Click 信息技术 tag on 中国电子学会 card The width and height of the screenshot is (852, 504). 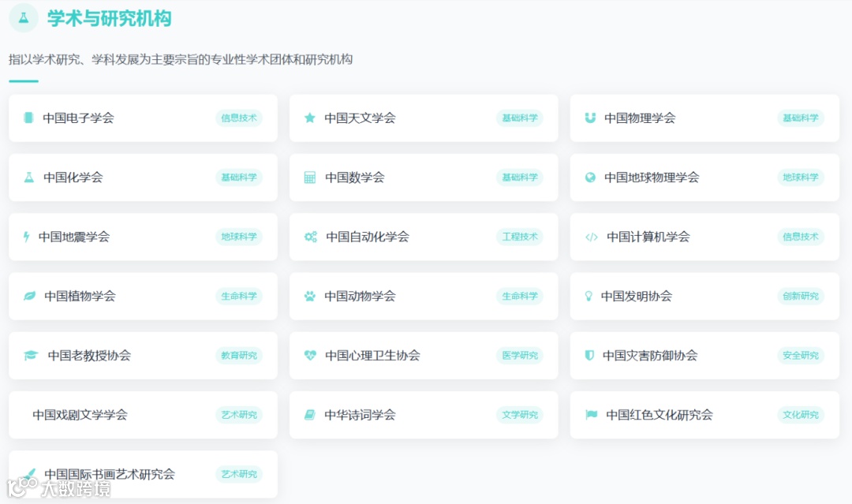(239, 118)
